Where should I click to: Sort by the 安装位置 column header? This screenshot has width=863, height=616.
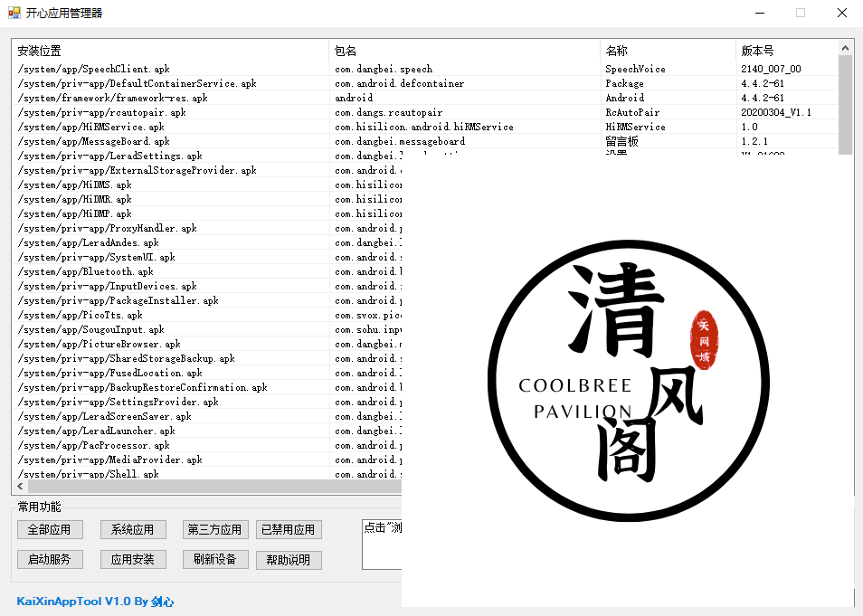(x=171, y=51)
